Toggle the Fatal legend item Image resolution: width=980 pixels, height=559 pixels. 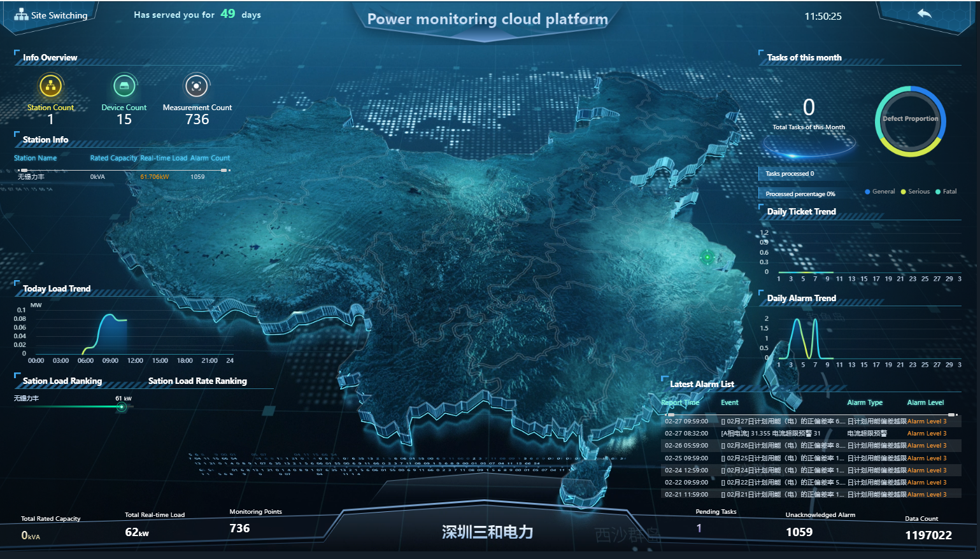pyautogui.click(x=946, y=192)
